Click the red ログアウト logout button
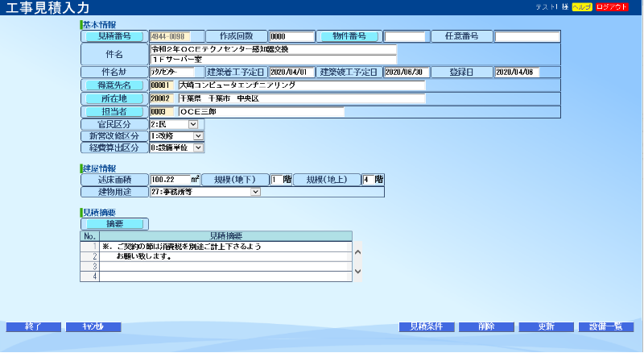Screen dimensions: 644x353 tap(613, 6)
